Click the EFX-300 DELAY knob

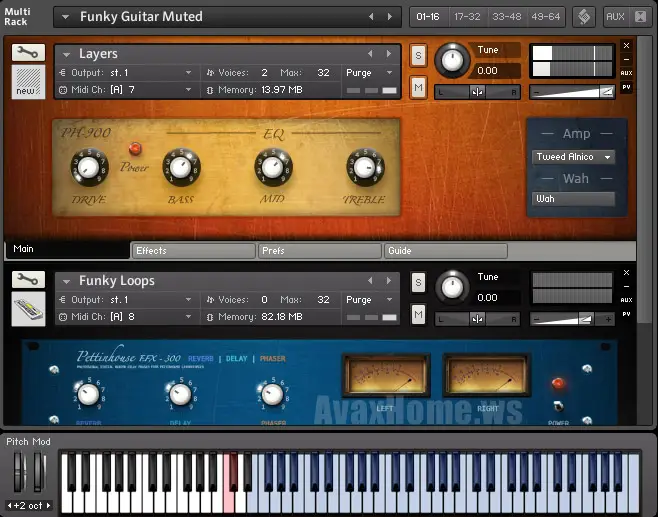pos(180,394)
